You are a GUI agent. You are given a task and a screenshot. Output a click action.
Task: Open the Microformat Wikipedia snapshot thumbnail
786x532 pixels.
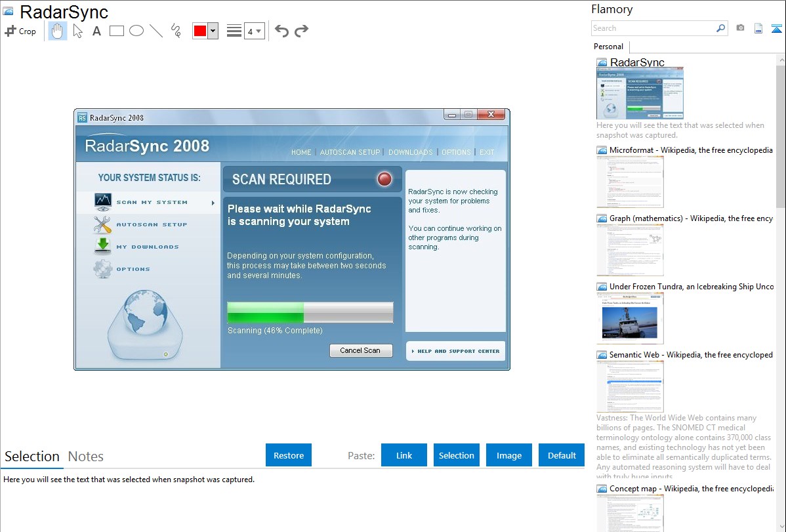click(630, 182)
